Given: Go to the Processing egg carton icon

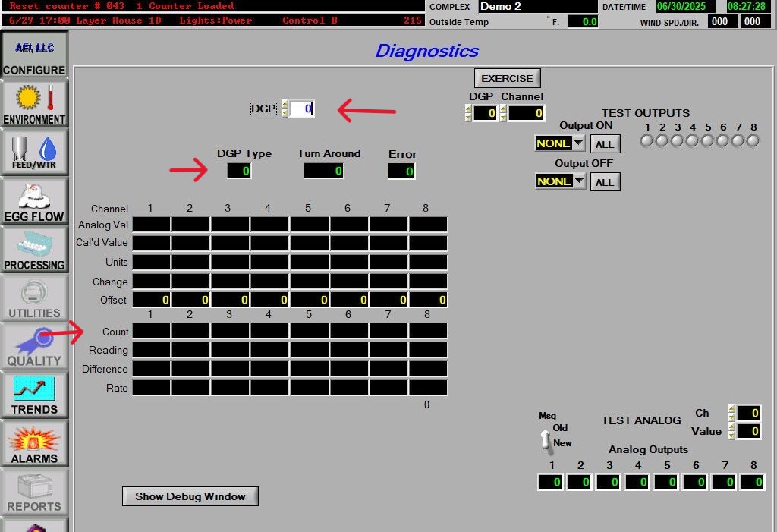Looking at the screenshot, I should (34, 249).
